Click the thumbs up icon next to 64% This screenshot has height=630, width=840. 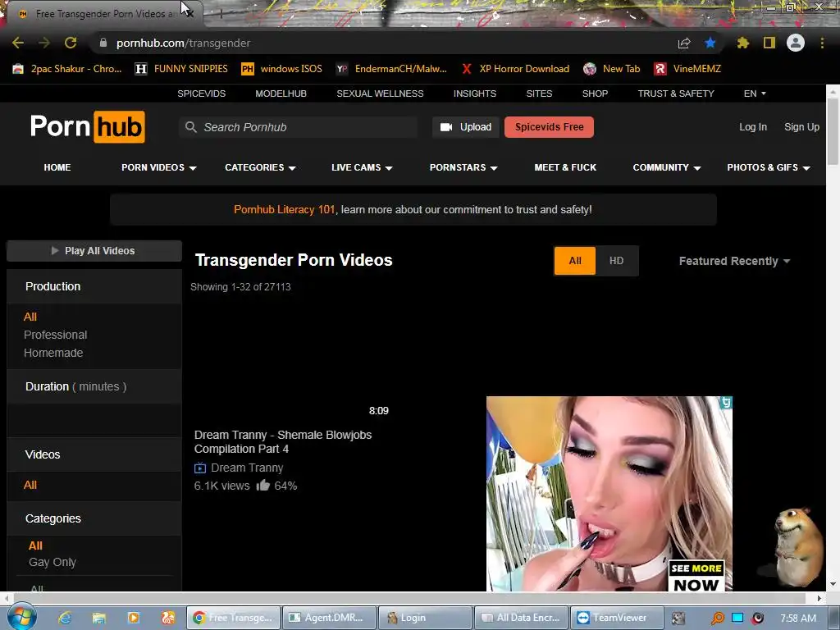tap(262, 486)
